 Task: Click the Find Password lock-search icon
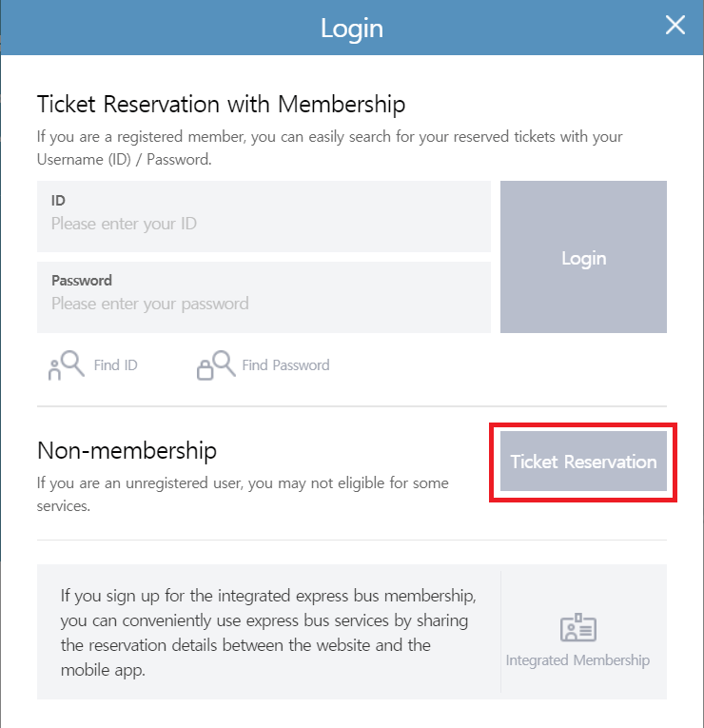tap(215, 365)
